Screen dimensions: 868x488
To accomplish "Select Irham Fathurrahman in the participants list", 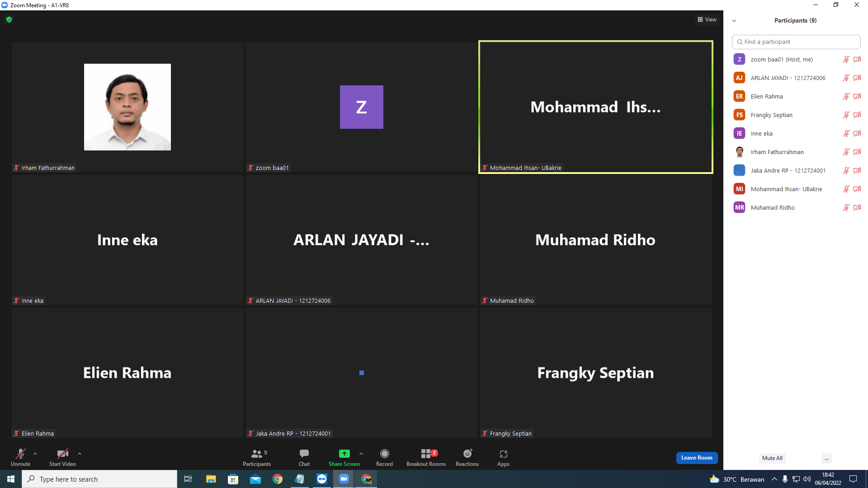I will tap(796, 152).
